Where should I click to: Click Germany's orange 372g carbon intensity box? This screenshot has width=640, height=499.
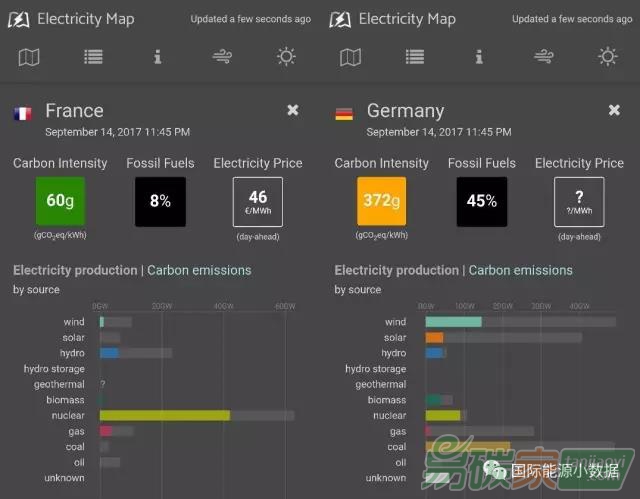pyautogui.click(x=382, y=201)
